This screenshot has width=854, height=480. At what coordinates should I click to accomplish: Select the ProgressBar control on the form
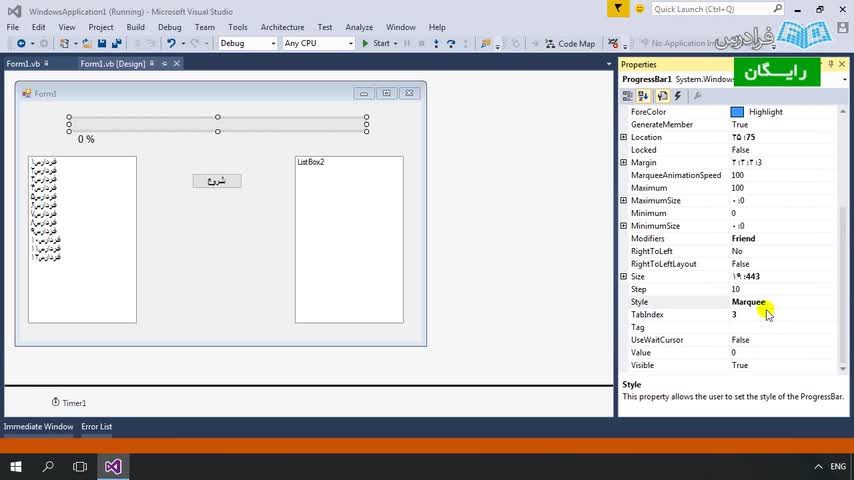click(x=217, y=124)
